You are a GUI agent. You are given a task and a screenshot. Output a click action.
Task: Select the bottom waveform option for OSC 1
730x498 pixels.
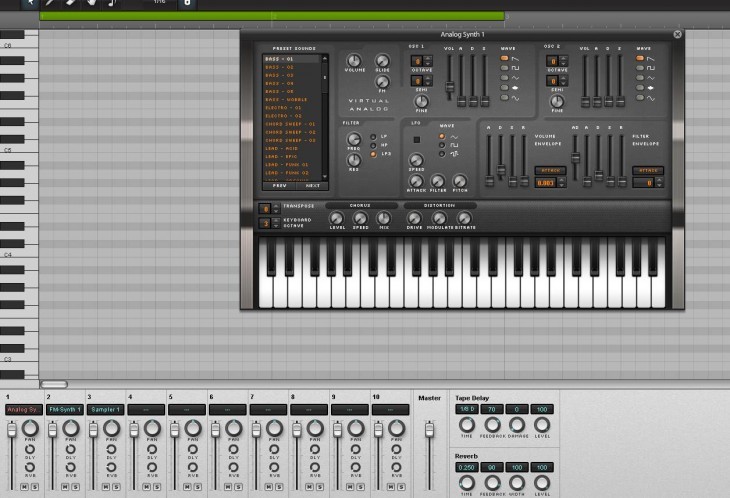point(505,98)
